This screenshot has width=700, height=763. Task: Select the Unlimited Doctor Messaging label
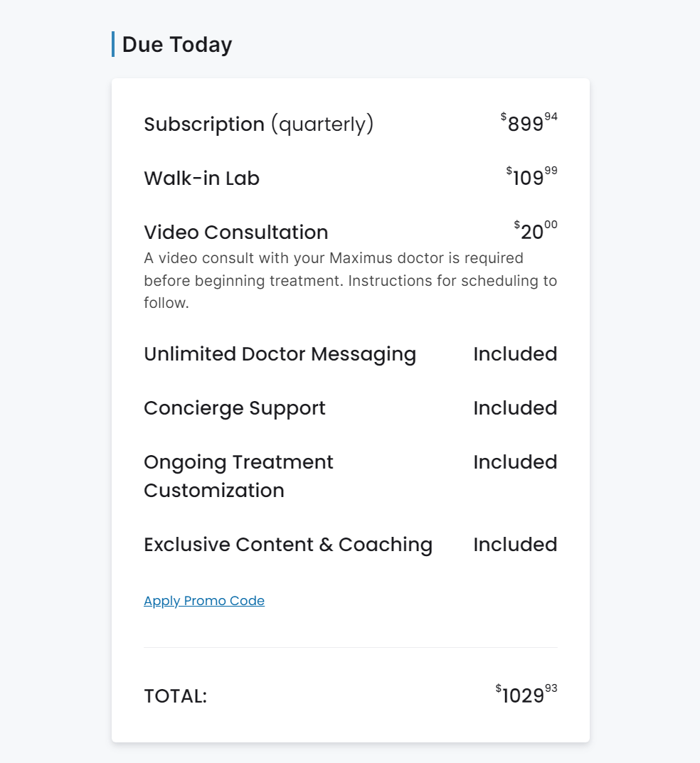point(280,354)
